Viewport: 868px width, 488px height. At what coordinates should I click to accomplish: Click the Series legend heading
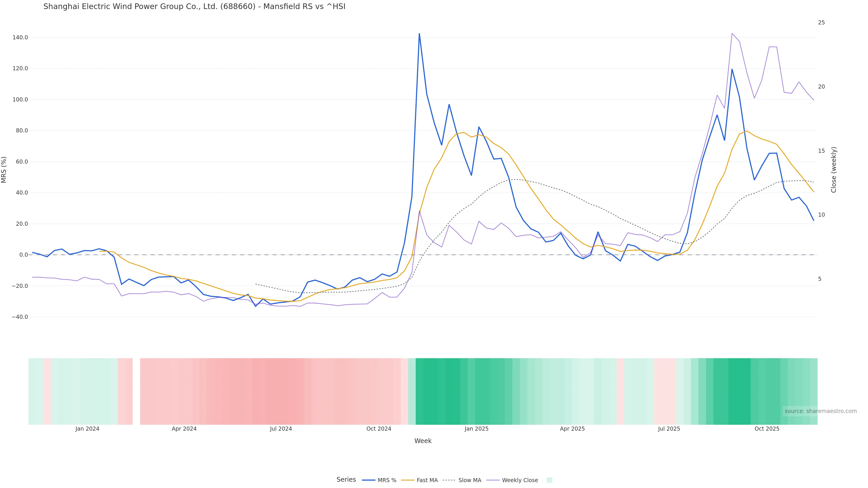(x=346, y=480)
